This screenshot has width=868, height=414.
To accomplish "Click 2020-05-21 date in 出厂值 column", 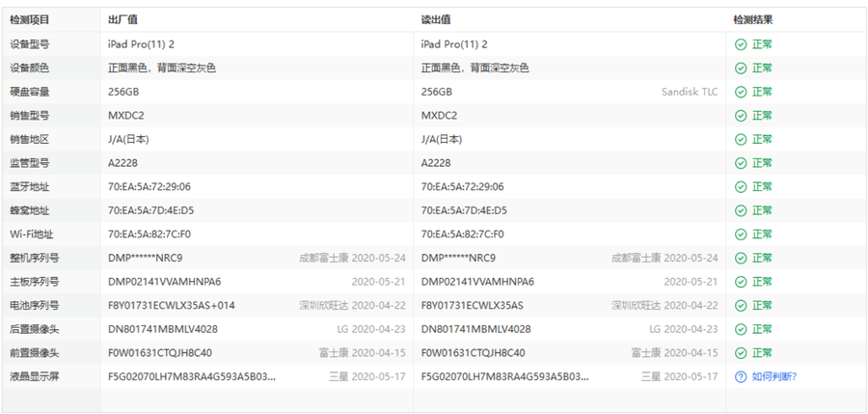I will tap(379, 282).
